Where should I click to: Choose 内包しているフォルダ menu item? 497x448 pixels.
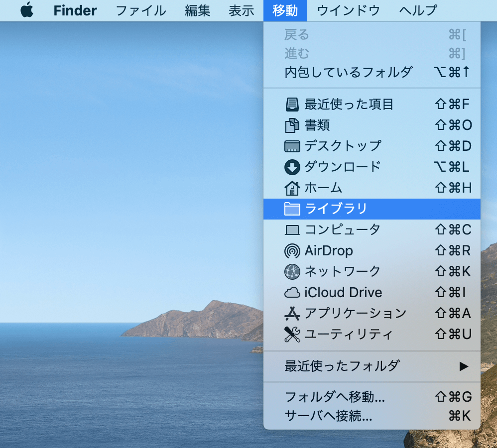click(372, 73)
